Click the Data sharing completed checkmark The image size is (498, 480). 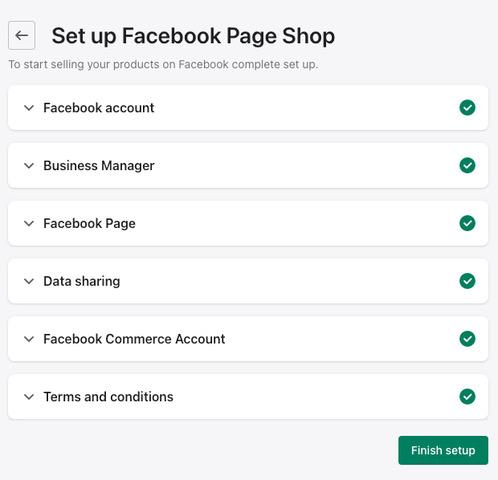coord(467,281)
